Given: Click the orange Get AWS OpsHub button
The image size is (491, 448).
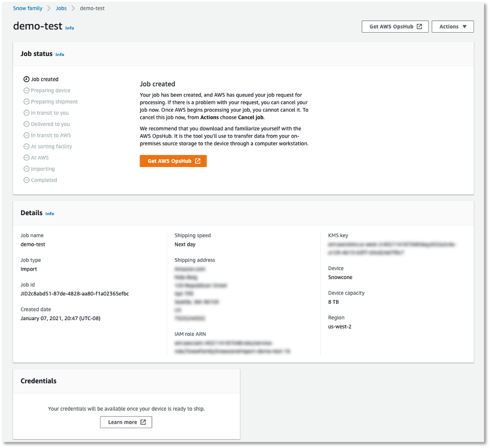Looking at the screenshot, I should point(173,161).
